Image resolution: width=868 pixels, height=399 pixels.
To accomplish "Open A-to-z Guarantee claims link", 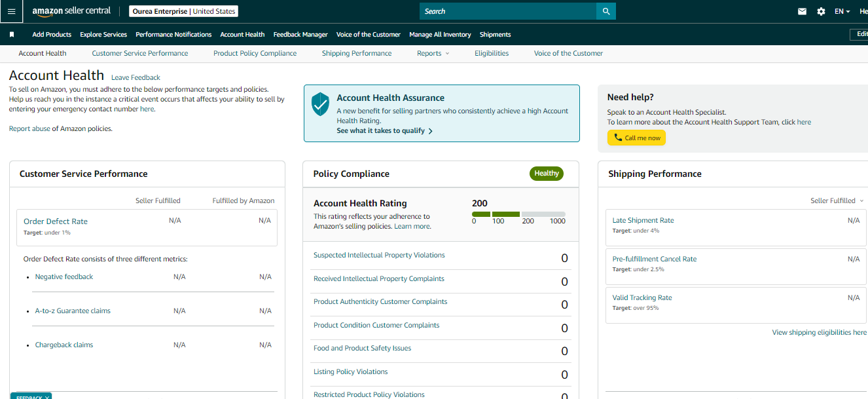I will (73, 311).
